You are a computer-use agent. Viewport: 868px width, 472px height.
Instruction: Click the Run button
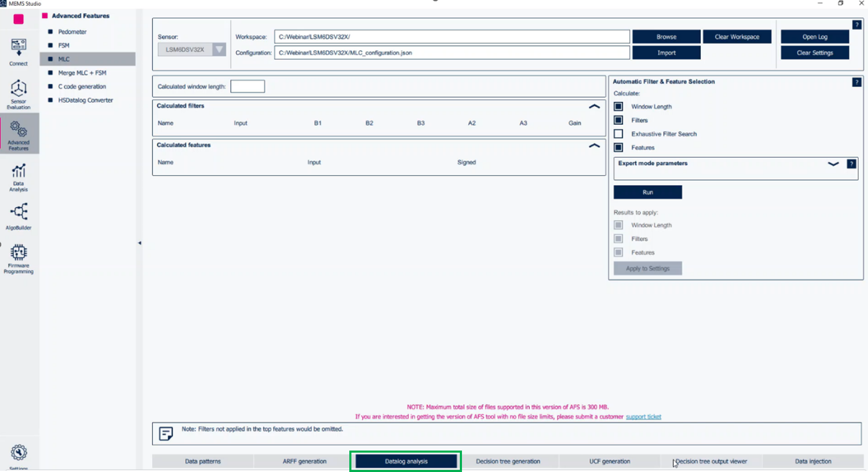click(x=647, y=192)
